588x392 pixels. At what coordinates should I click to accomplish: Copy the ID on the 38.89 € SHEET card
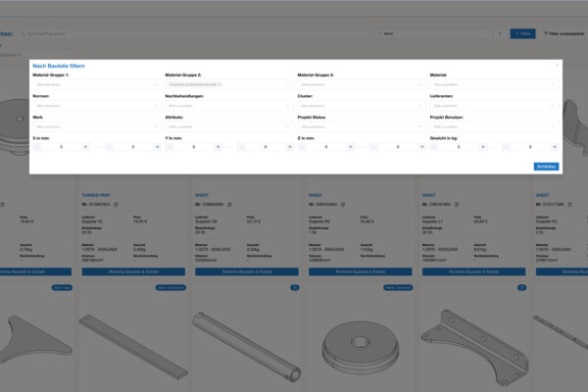(x=457, y=205)
